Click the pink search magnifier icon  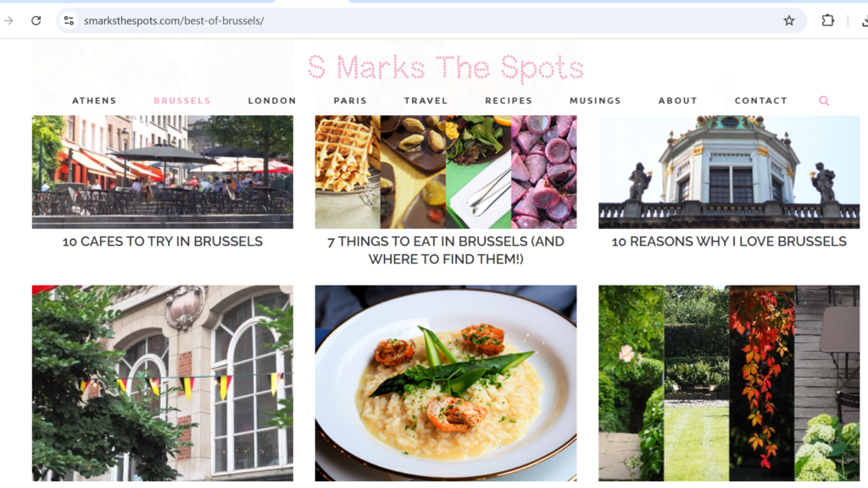824,101
